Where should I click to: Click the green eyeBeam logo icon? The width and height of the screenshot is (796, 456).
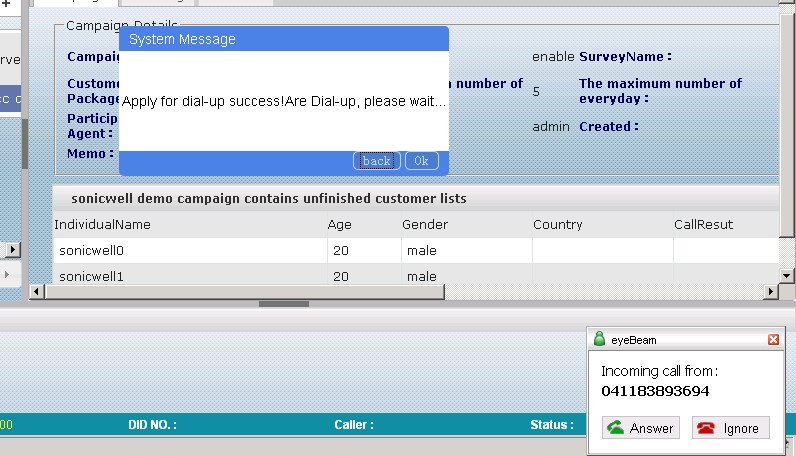599,340
